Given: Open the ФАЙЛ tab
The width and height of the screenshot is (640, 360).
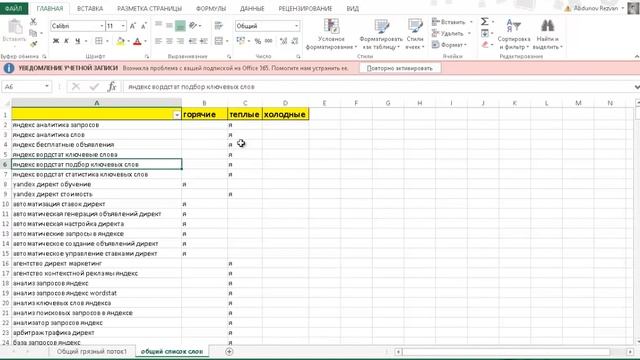Looking at the screenshot, I should [13, 8].
